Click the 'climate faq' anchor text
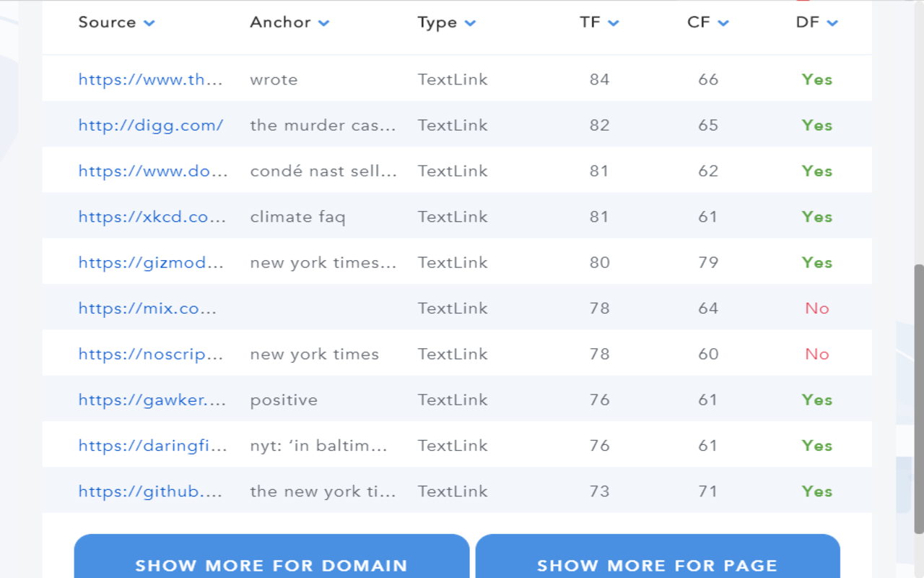Screen dimensions: 924x578 click(297, 216)
